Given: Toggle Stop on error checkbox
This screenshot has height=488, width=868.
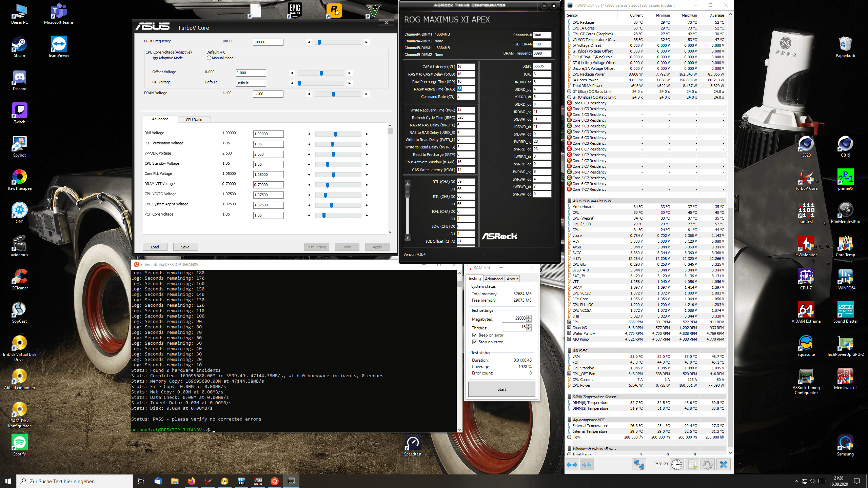Looking at the screenshot, I should pos(475,342).
